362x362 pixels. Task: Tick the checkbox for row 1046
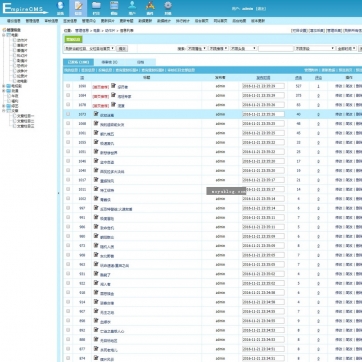click(x=68, y=161)
